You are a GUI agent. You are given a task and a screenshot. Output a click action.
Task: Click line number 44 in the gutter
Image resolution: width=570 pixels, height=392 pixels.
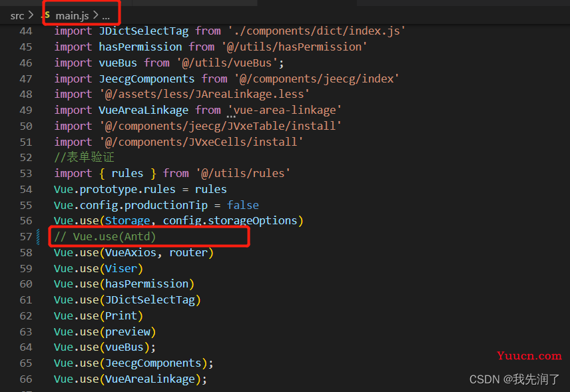coord(26,31)
